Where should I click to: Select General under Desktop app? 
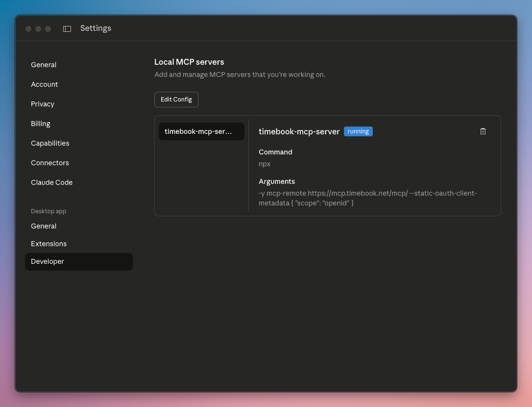coord(44,226)
